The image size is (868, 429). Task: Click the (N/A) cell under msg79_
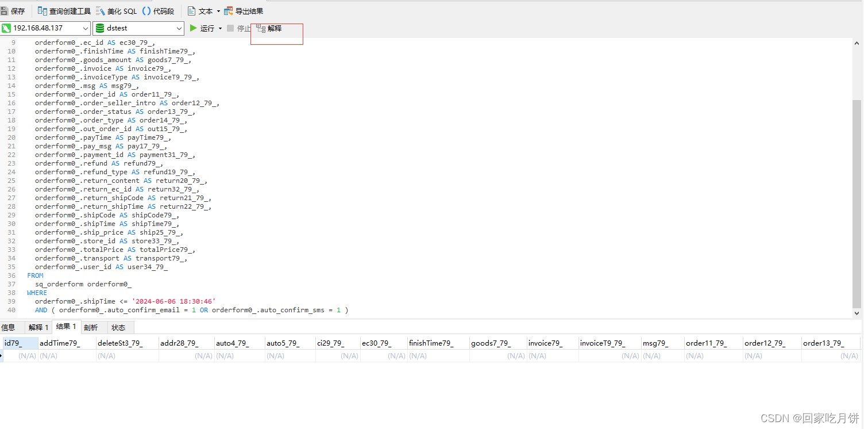[x=663, y=356]
